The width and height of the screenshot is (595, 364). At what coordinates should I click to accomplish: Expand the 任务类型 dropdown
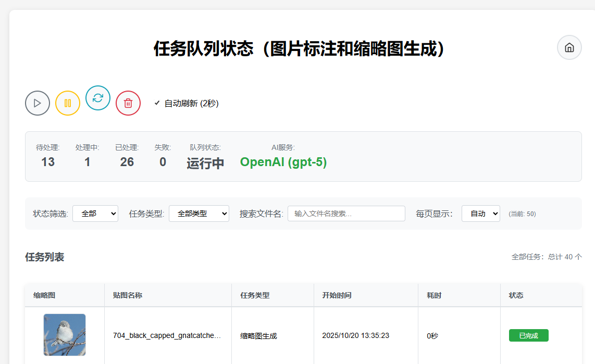[199, 214]
